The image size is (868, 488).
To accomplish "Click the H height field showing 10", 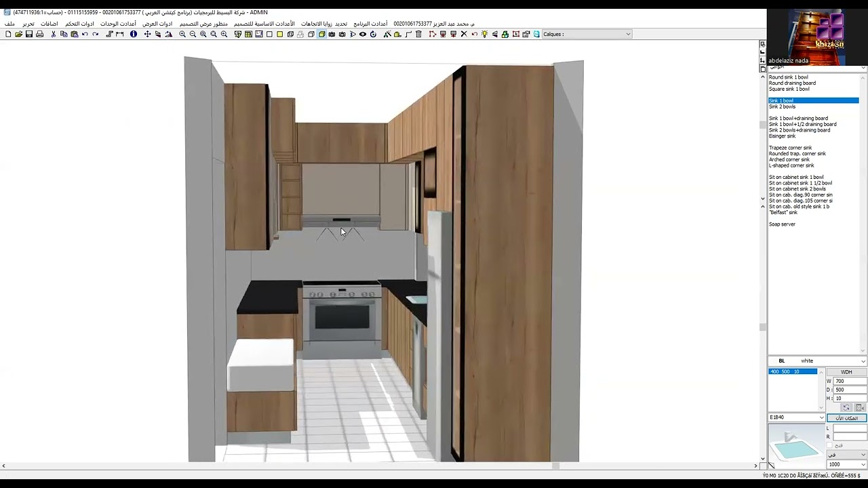I will pos(850,399).
